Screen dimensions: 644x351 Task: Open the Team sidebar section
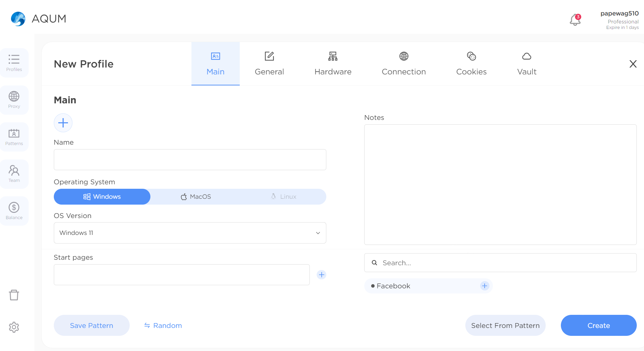(14, 174)
